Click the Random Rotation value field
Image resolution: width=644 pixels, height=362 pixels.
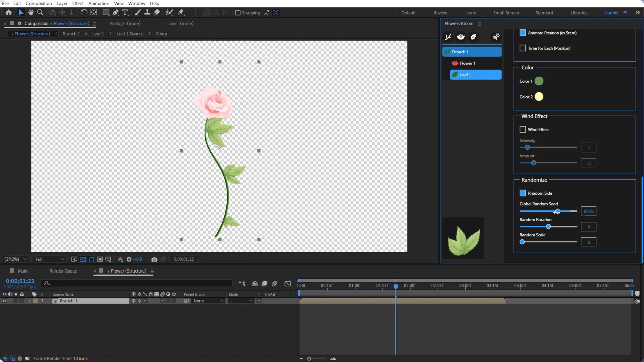[x=588, y=227]
